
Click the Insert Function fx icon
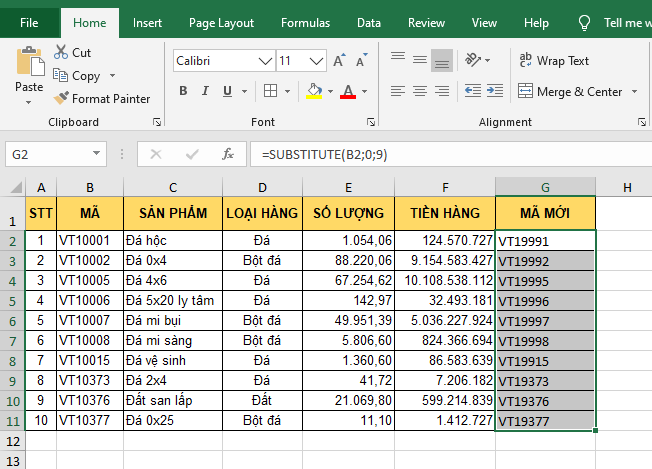[x=228, y=155]
